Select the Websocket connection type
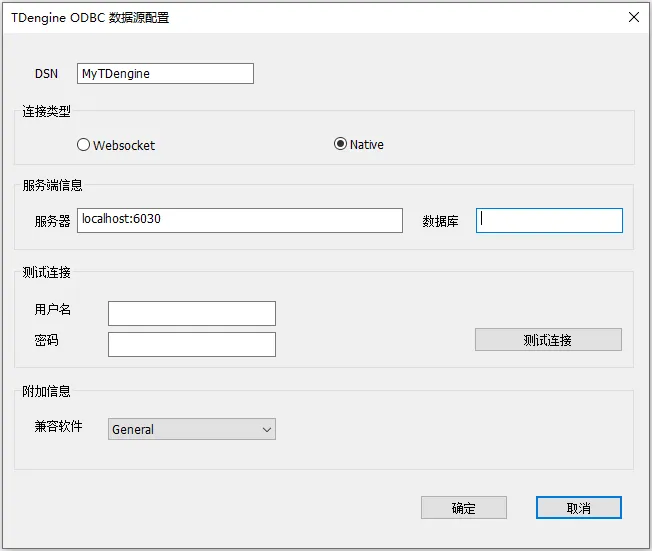The image size is (652, 551). coord(84,145)
